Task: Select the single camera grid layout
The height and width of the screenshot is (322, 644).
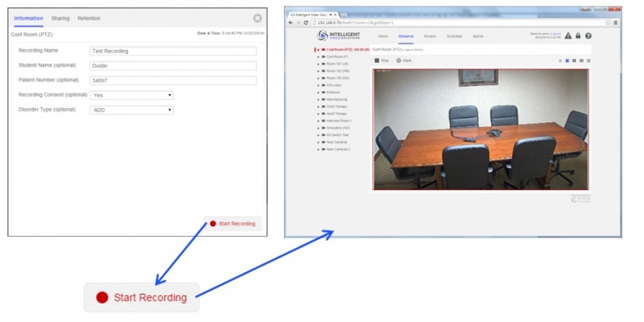Action: (x=568, y=61)
